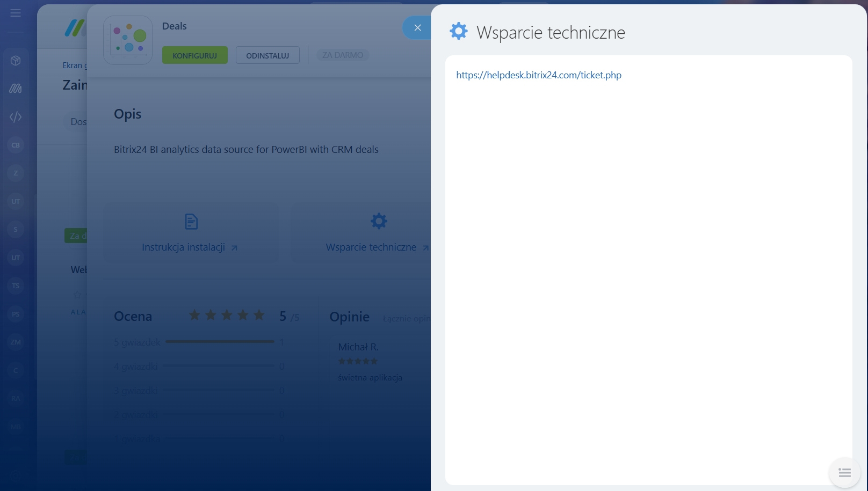Click reviewer name Michał R.
The height and width of the screenshot is (491, 868).
[358, 347]
